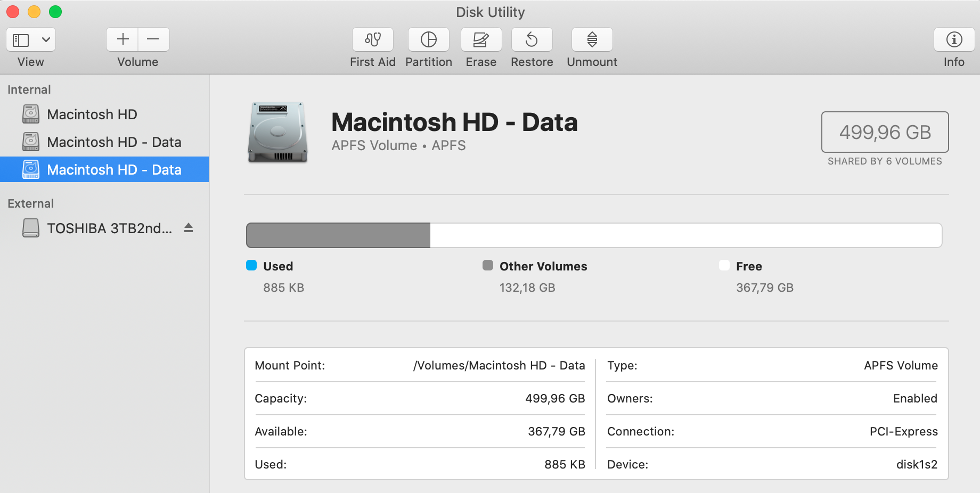Click the blue Used color swatch
Image resolution: width=980 pixels, height=493 pixels.
(251, 265)
